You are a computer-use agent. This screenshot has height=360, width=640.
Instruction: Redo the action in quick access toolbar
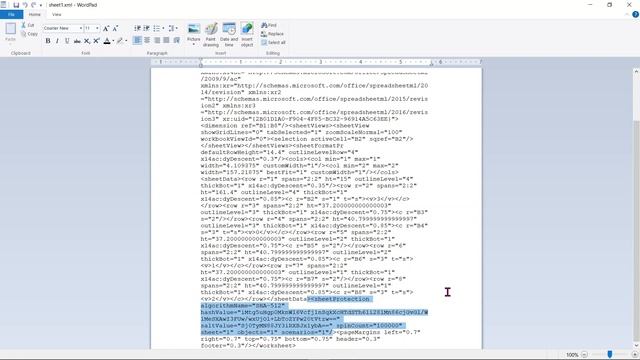[34, 5]
